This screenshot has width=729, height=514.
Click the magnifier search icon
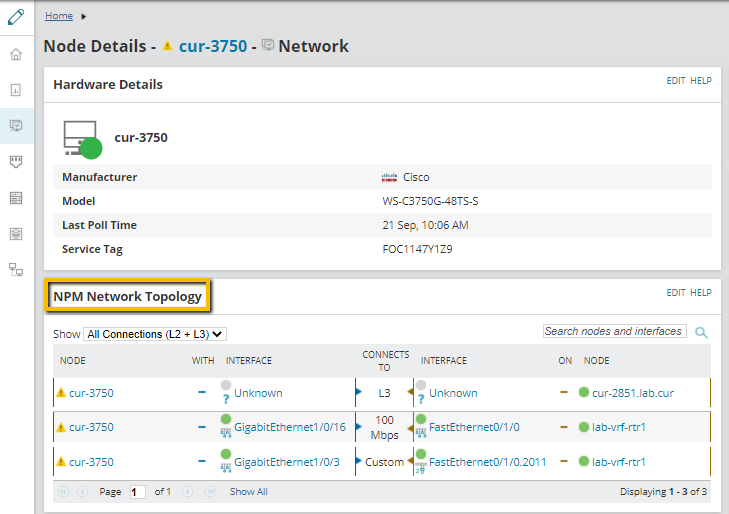pyautogui.click(x=701, y=332)
